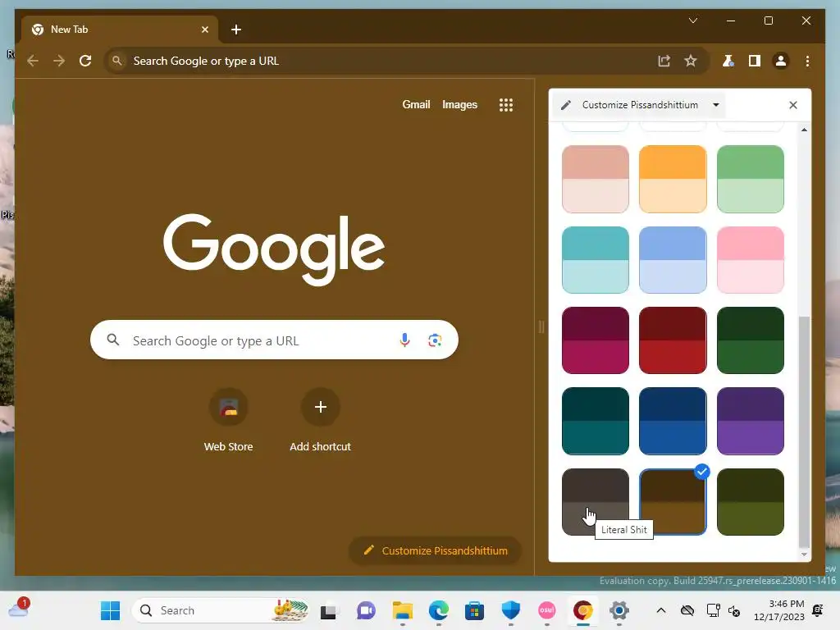Open the Web Store shortcut
840x630 pixels.
228,421
